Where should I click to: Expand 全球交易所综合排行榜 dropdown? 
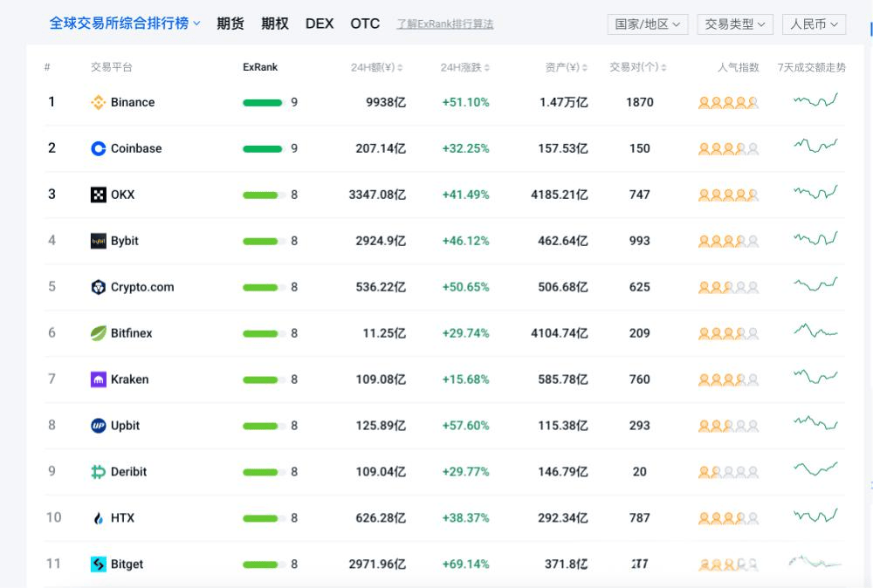click(x=125, y=24)
